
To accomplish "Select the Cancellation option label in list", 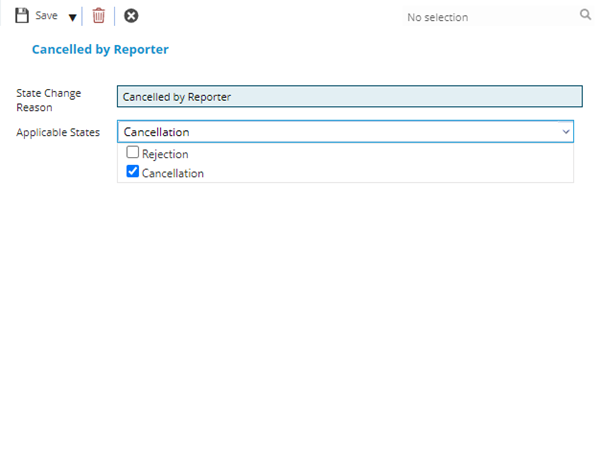I will coord(173,173).
